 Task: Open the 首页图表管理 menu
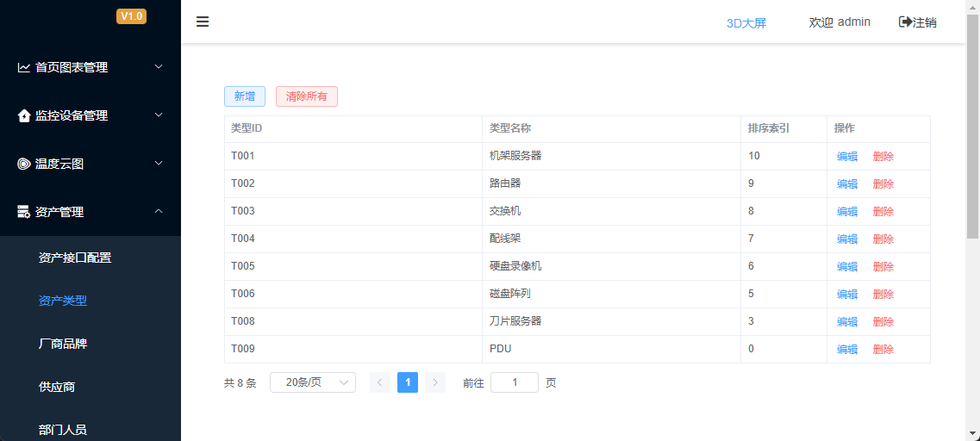[x=91, y=67]
